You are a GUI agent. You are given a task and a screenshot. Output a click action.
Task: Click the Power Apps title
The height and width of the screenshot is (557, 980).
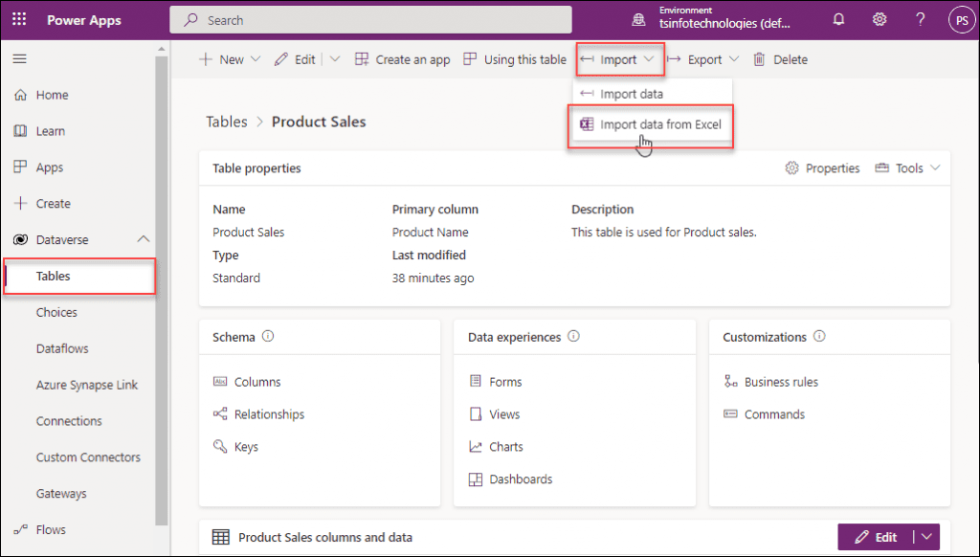(84, 20)
